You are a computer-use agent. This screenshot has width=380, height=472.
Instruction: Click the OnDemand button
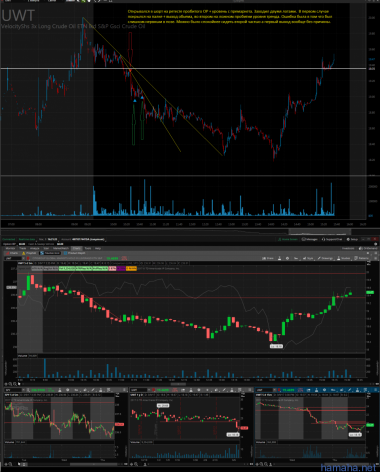tap(369, 248)
